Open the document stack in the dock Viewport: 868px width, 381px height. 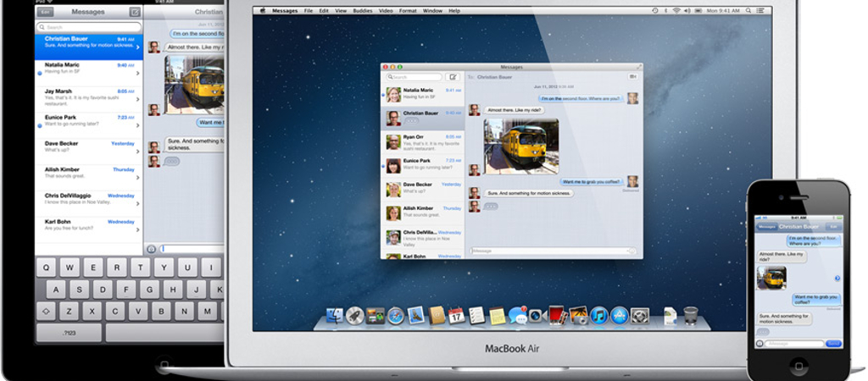click(670, 316)
